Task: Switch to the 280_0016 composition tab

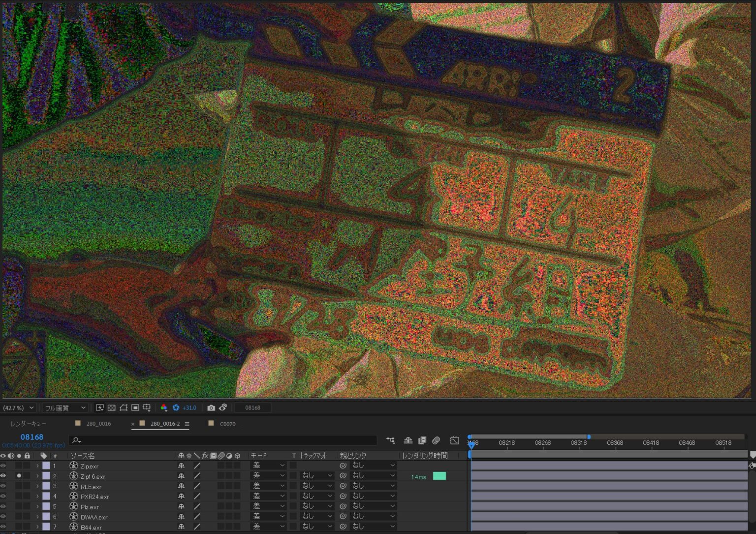Action: pyautogui.click(x=98, y=424)
